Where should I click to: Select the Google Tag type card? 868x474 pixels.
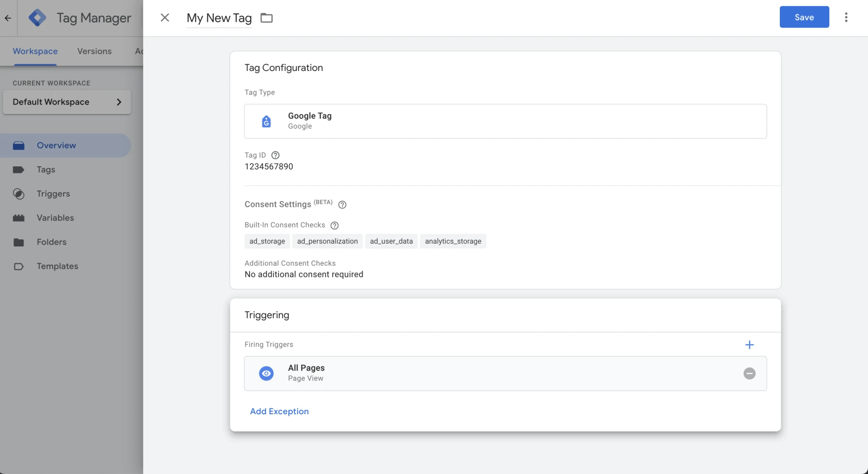coord(505,122)
